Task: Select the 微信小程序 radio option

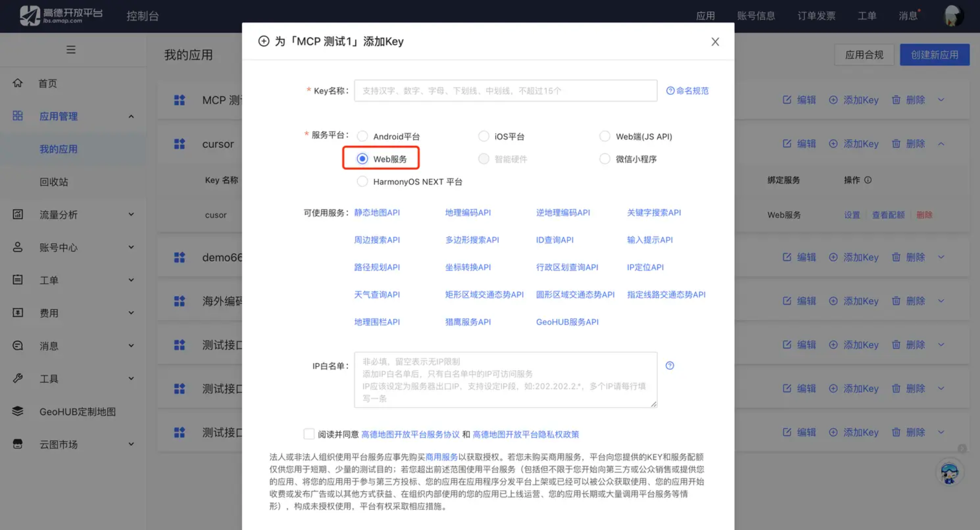Action: (x=605, y=159)
